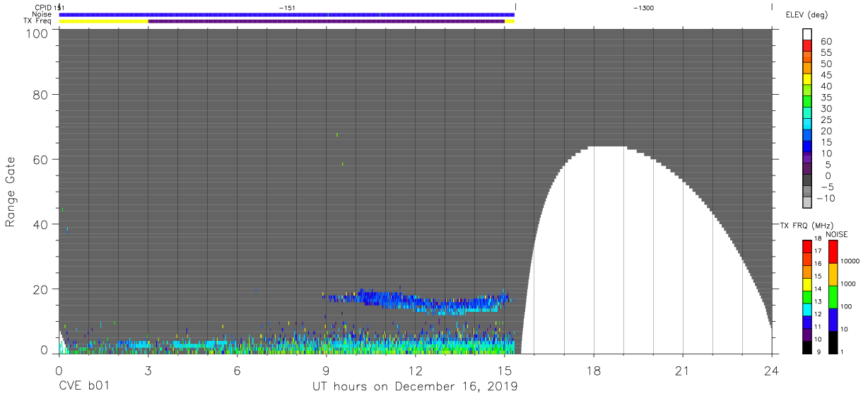
Task: Click the '20' tick on the Range Gate axis
Action: point(40,289)
